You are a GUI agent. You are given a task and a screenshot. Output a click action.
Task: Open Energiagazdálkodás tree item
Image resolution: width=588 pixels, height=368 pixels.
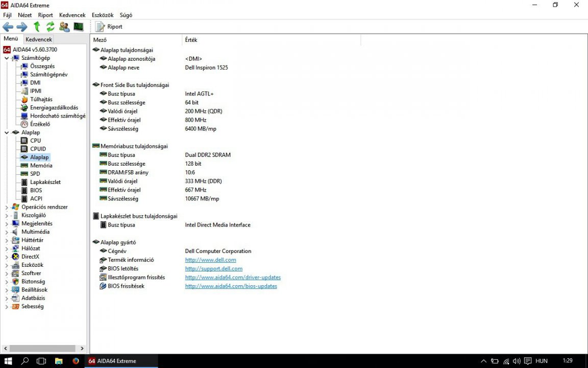(x=54, y=107)
